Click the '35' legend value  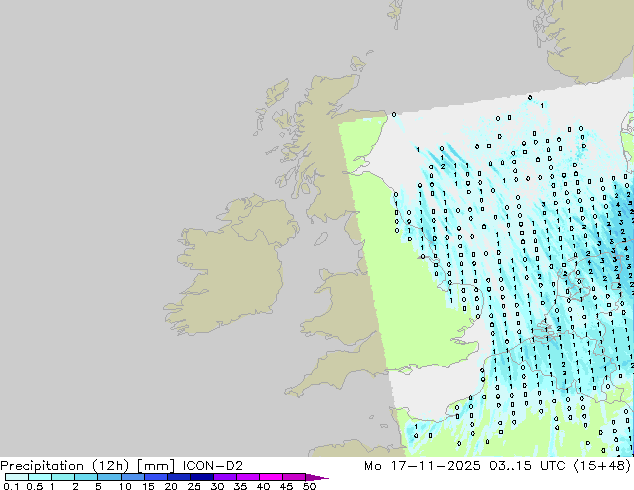(x=240, y=486)
